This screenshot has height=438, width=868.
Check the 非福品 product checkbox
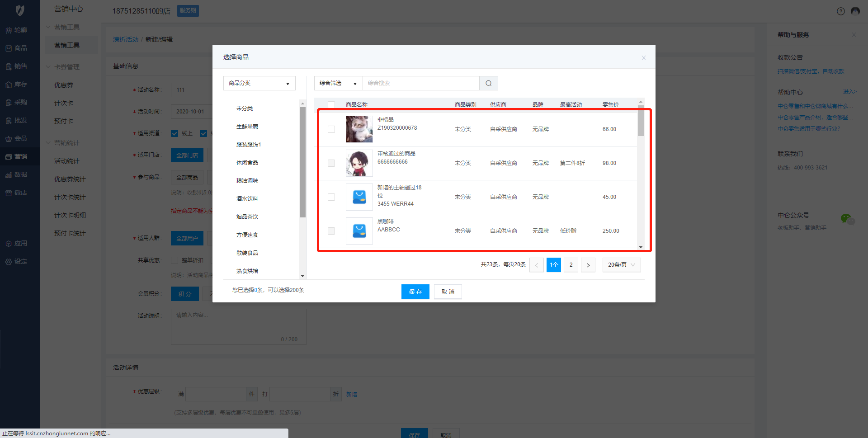(331, 129)
